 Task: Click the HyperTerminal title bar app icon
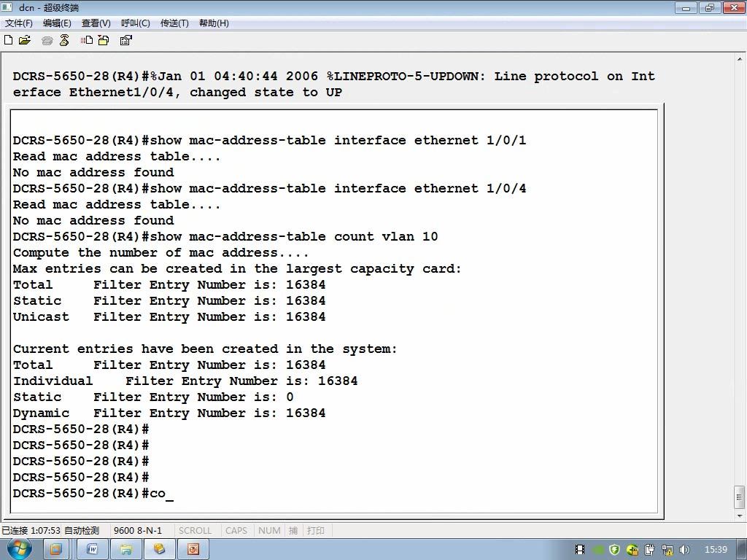pos(7,7)
